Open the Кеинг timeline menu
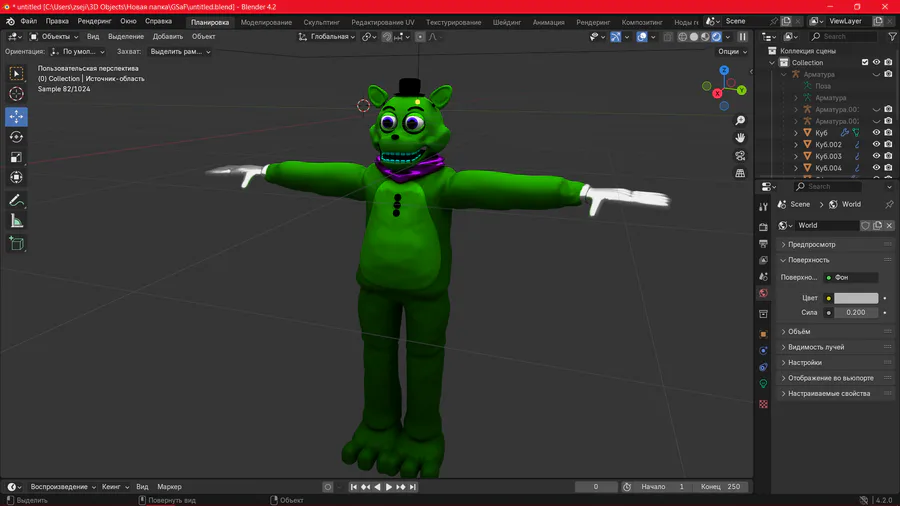This screenshot has height=506, width=900. point(115,487)
